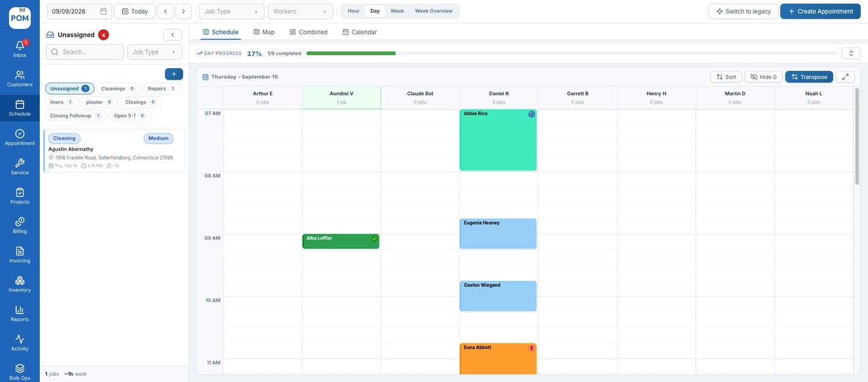Screen dimensions: 868x382
Task: Filter by Closing Followup chip
Action: click(x=75, y=116)
